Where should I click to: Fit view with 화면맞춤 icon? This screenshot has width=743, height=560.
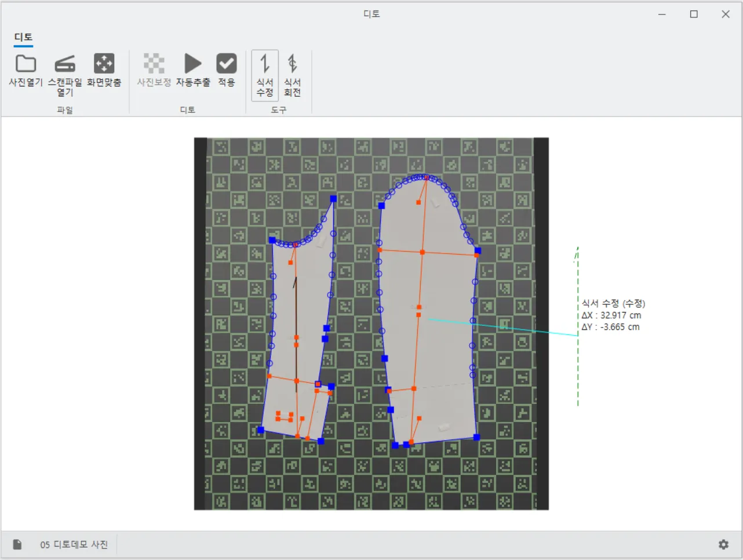coord(104,70)
